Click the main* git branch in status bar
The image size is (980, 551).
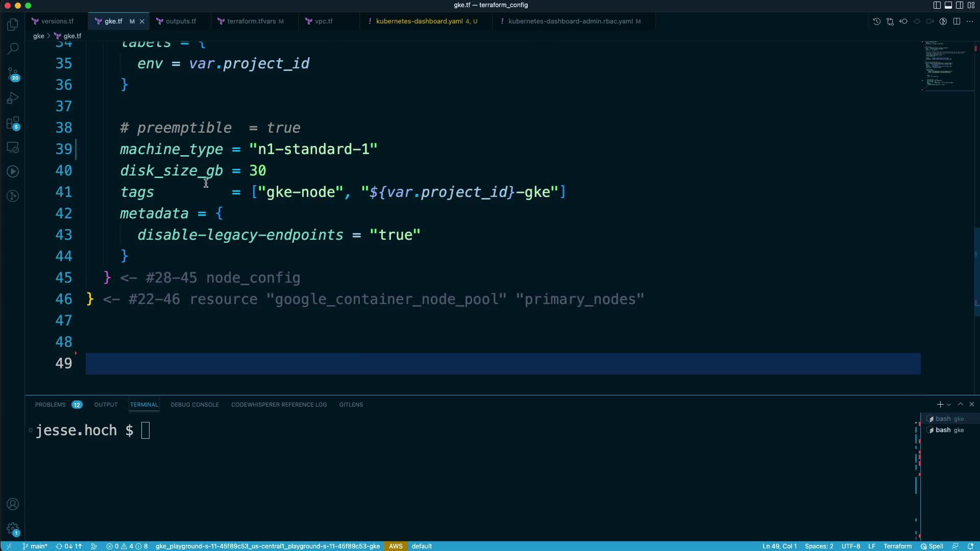[35, 546]
